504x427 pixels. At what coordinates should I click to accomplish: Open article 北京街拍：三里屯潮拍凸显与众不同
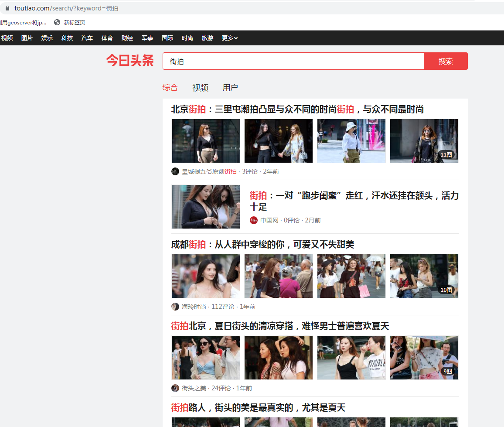coord(297,109)
